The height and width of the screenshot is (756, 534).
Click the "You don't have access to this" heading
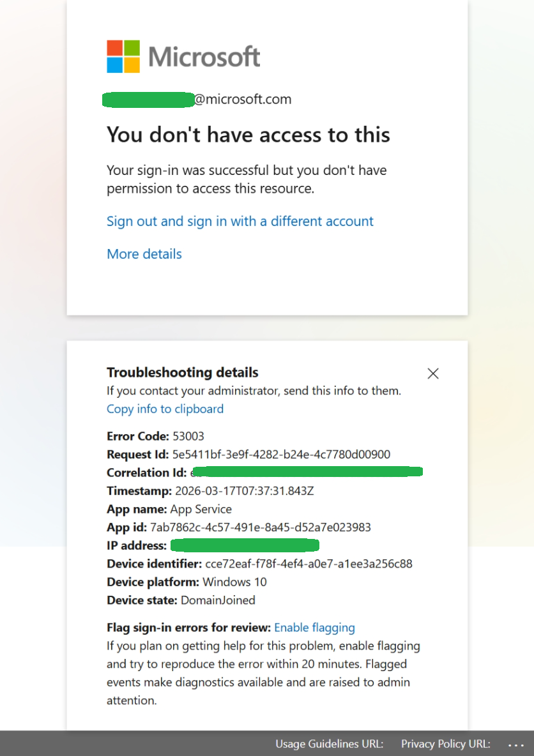248,135
